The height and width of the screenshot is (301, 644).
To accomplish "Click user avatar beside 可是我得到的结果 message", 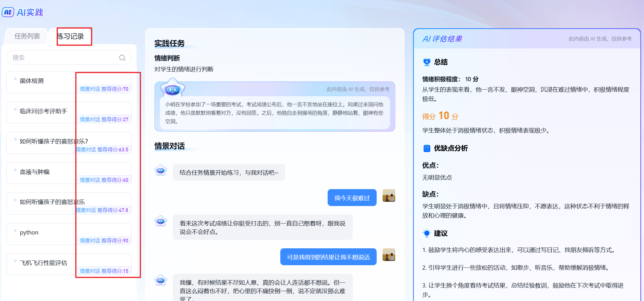I will click(389, 255).
